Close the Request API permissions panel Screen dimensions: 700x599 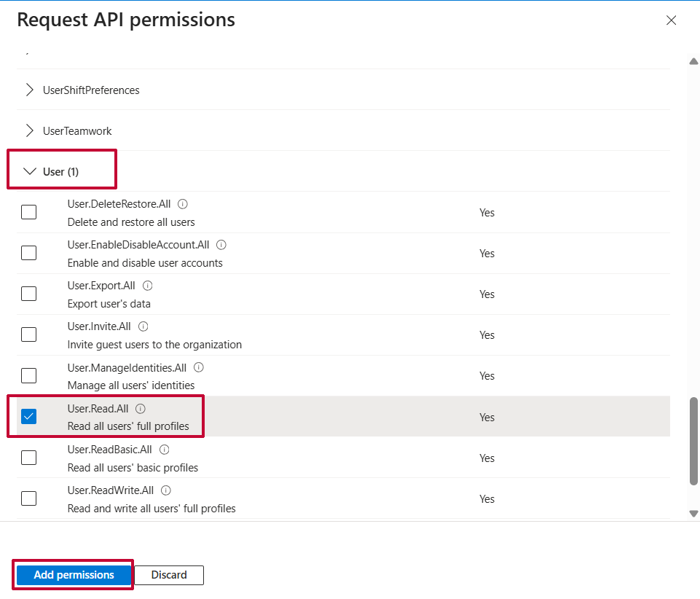671,20
